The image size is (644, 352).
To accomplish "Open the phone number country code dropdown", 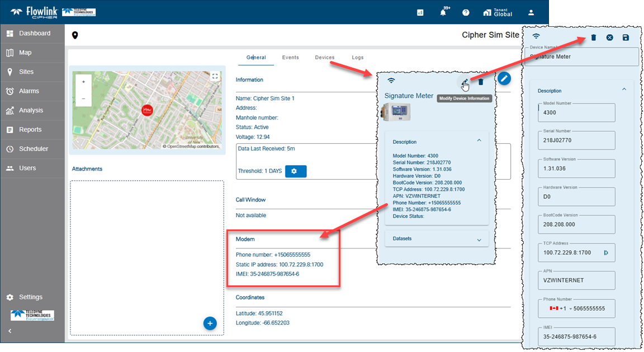I will (x=571, y=308).
